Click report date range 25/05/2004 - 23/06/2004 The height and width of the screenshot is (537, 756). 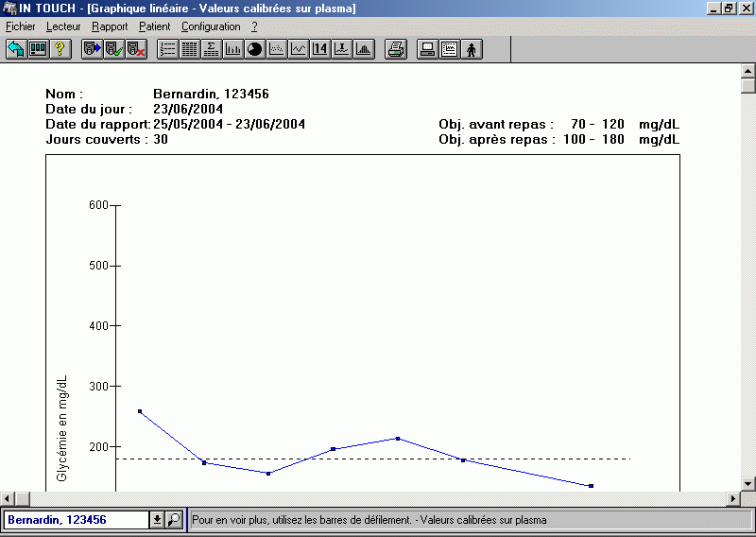(229, 125)
